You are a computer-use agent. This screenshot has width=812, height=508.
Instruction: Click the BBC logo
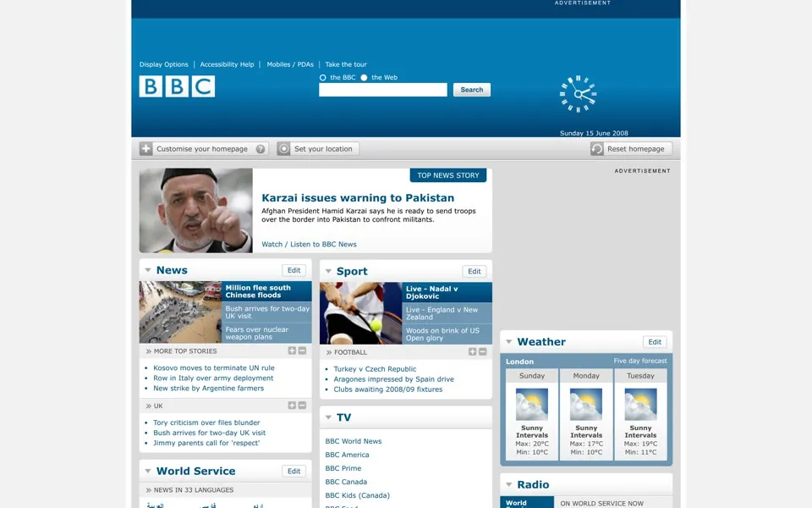177,86
